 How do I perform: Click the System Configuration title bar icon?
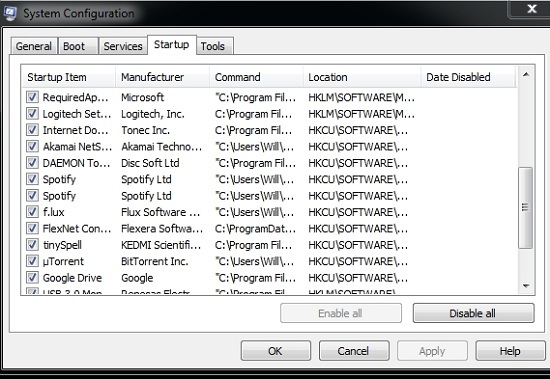tap(10, 13)
